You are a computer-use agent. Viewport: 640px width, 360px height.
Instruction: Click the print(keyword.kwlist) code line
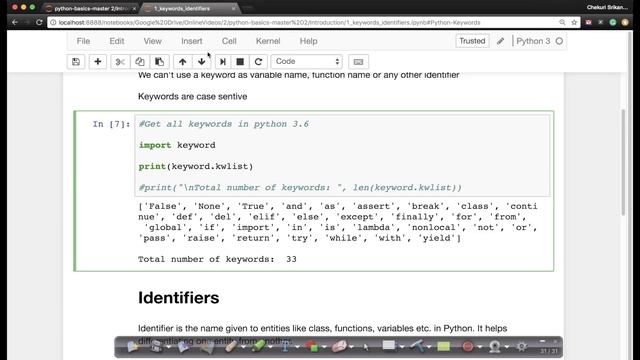pyautogui.click(x=196, y=166)
